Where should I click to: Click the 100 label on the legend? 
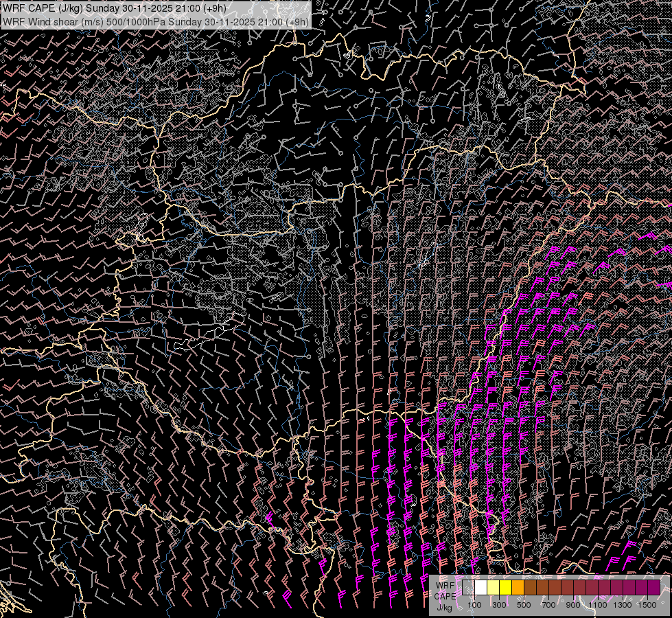point(474,605)
